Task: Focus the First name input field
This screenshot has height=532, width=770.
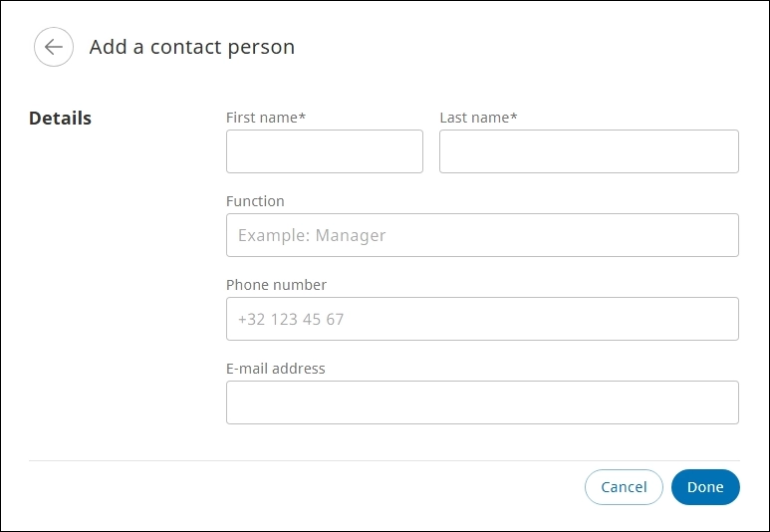Action: (x=325, y=151)
